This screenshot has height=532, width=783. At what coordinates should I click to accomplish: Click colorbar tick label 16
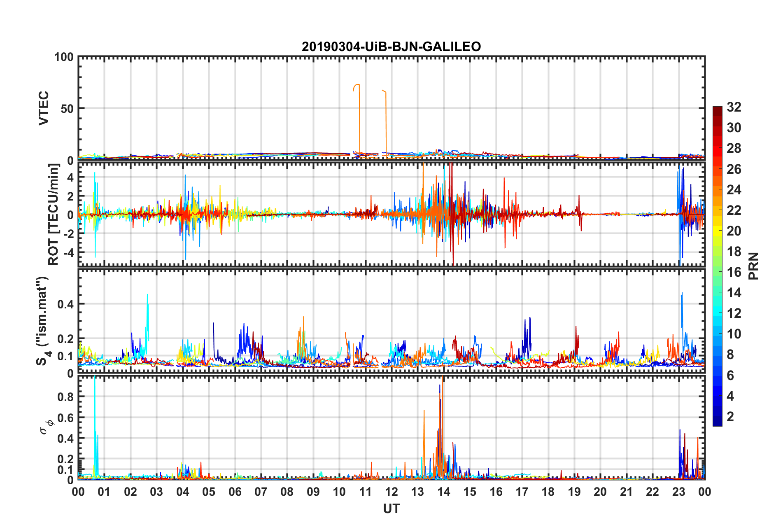pos(734,272)
